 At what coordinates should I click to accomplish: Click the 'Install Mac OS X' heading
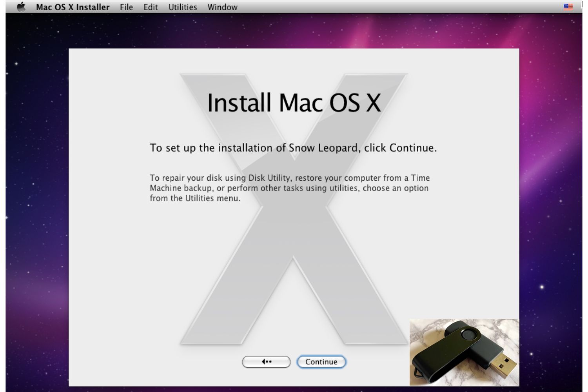click(x=294, y=103)
